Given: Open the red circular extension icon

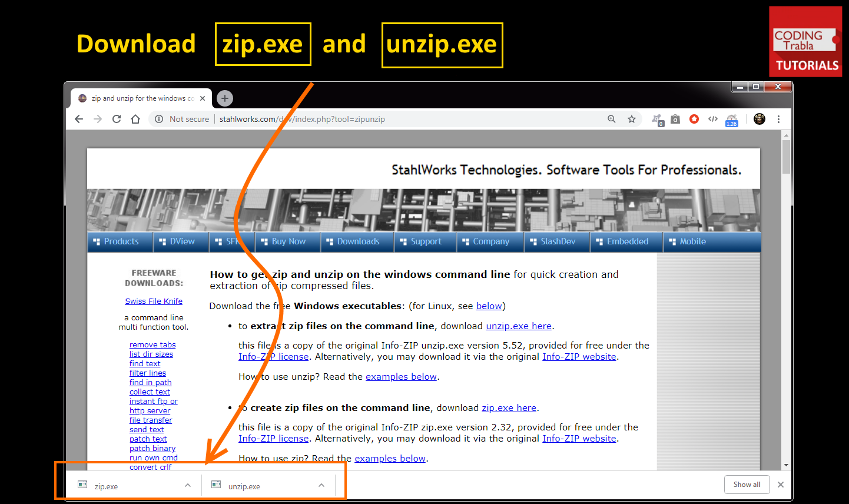Looking at the screenshot, I should [694, 119].
